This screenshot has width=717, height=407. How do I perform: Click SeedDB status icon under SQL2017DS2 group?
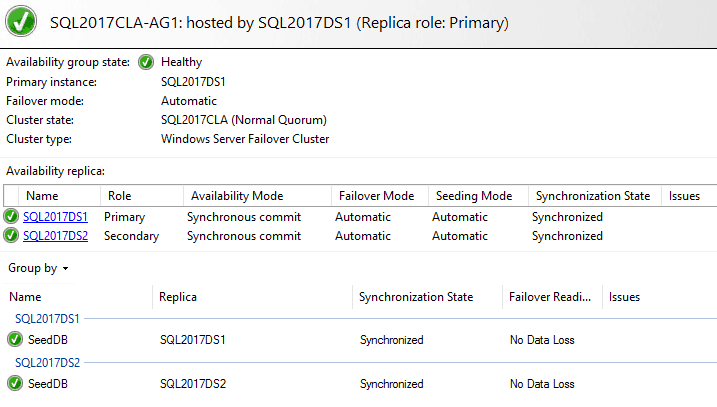pos(15,383)
